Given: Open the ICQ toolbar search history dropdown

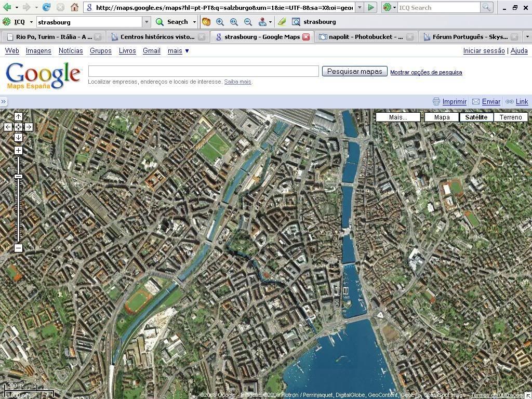Looking at the screenshot, I should [147, 22].
